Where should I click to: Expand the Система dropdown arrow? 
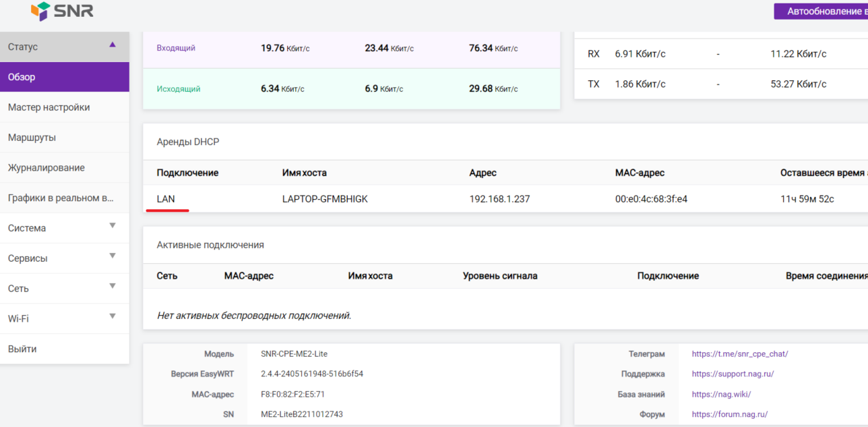[x=113, y=226]
